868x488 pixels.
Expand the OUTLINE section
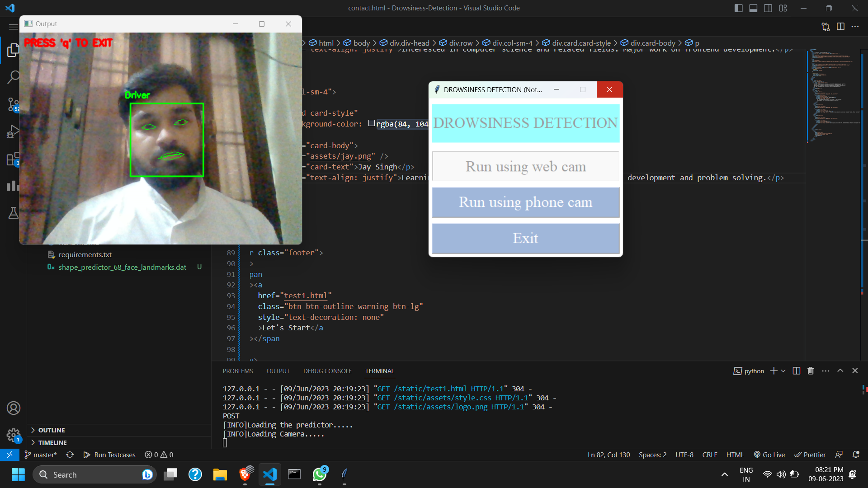pos(51,430)
